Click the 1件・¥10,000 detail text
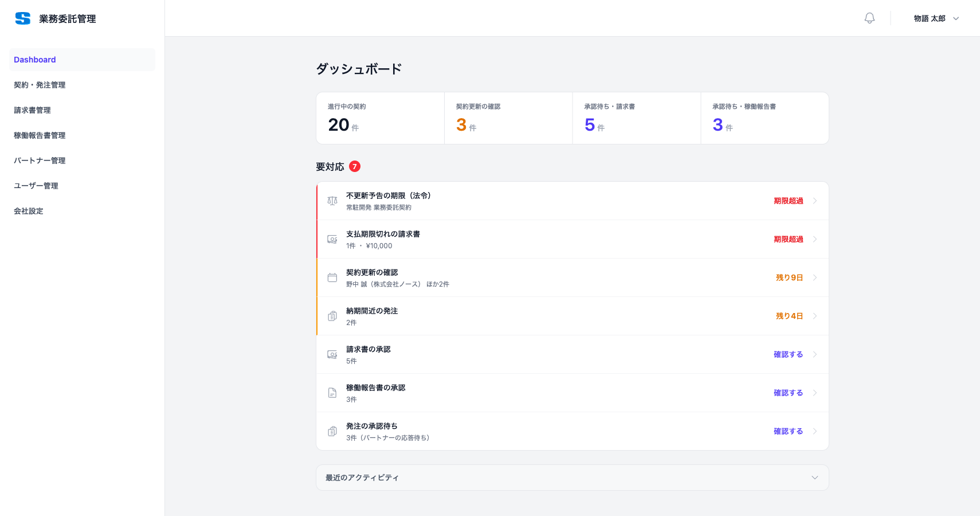980x516 pixels. 369,246
